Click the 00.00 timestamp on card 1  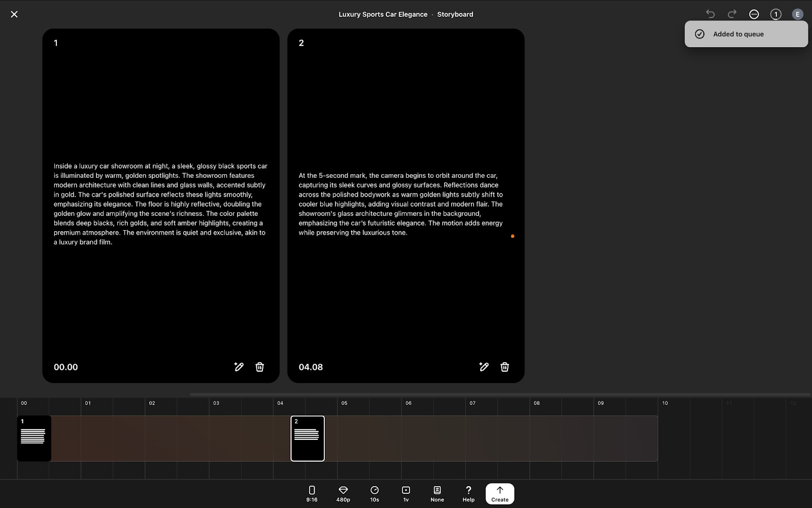point(66,367)
